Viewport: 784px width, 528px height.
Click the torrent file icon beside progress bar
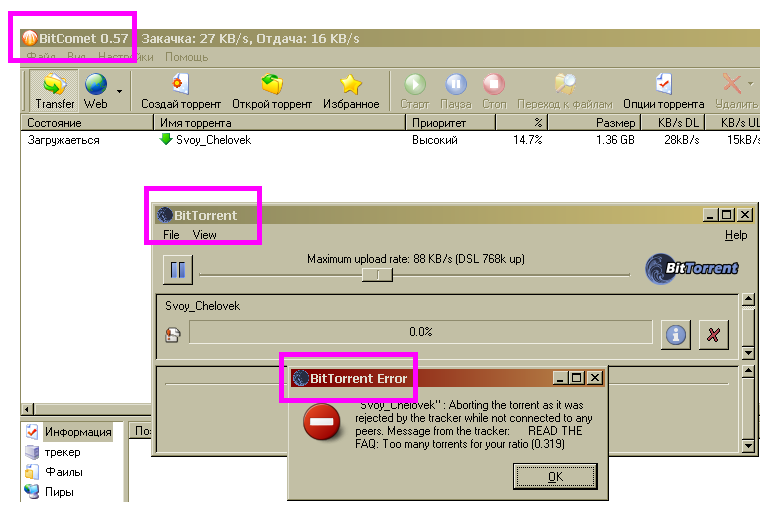[x=173, y=334]
